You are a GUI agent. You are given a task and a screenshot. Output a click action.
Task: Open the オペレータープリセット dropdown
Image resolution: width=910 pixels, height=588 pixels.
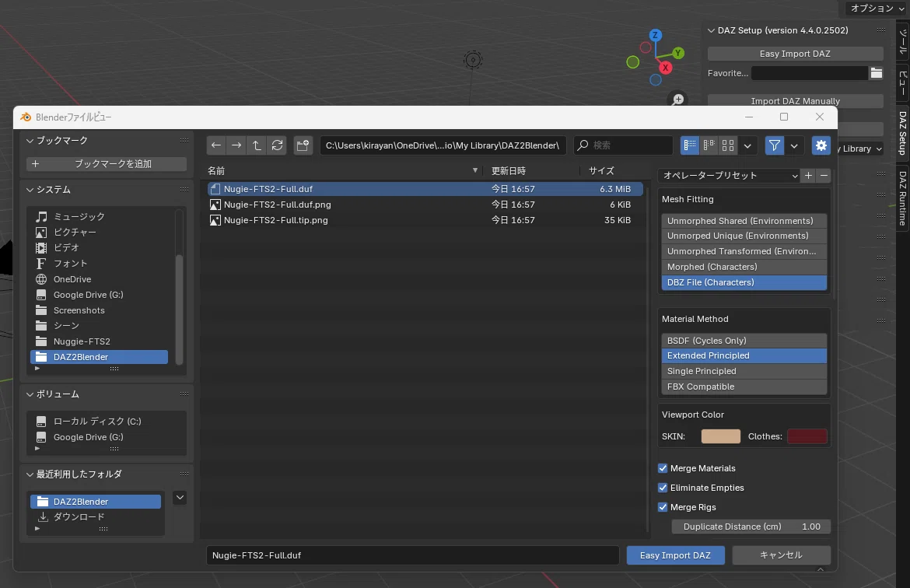coord(729,175)
